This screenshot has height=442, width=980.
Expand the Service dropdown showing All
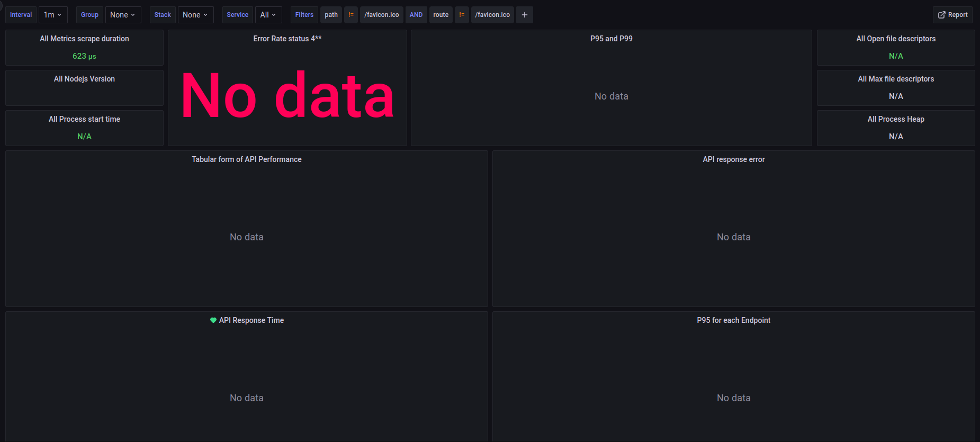pos(268,15)
